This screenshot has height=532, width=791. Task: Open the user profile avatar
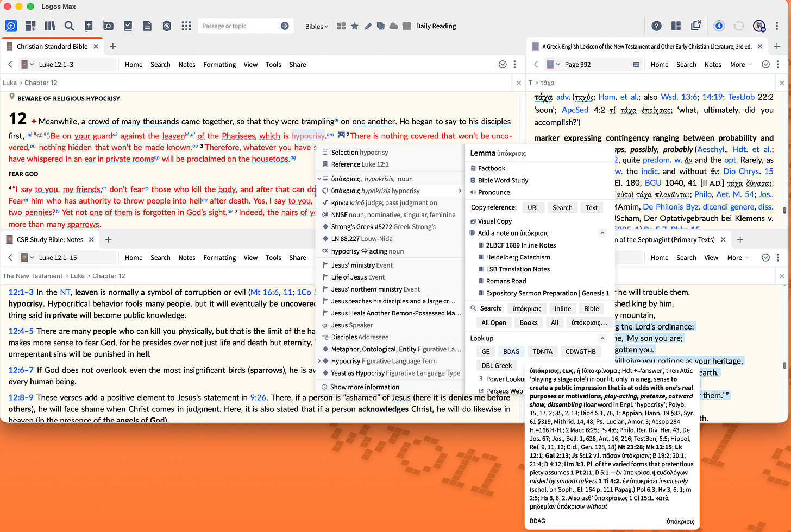tap(759, 26)
